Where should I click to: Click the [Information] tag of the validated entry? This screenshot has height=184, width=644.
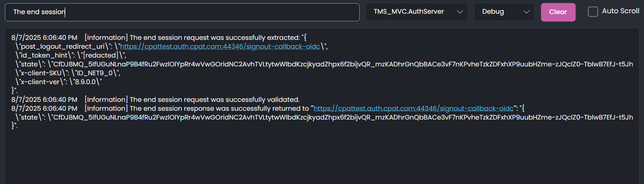(106, 100)
